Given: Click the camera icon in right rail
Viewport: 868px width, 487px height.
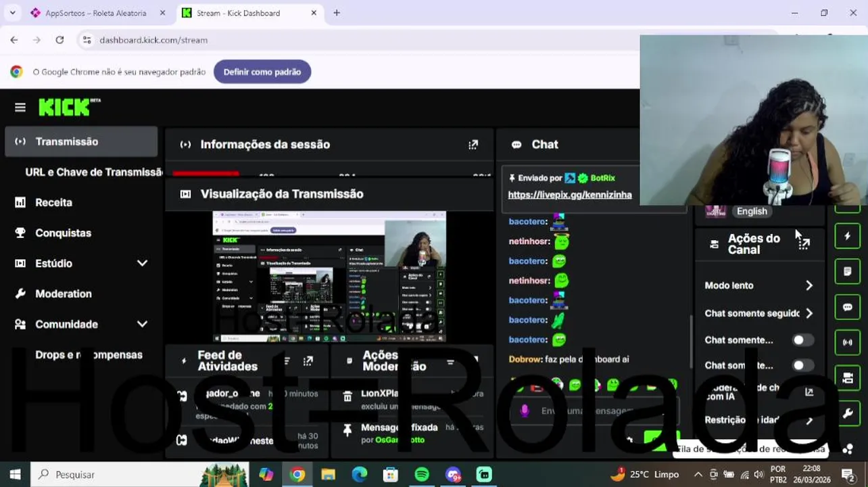Looking at the screenshot, I should tap(848, 378).
